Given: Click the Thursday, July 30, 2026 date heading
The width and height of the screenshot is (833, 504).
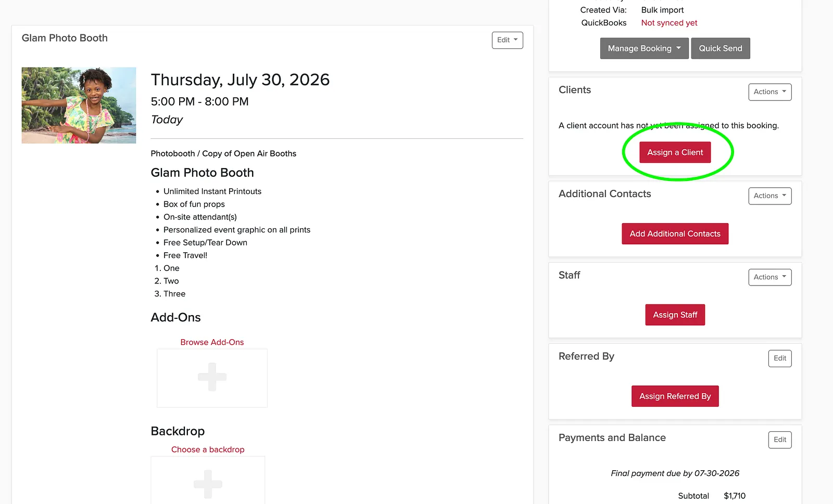Looking at the screenshot, I should click(240, 80).
